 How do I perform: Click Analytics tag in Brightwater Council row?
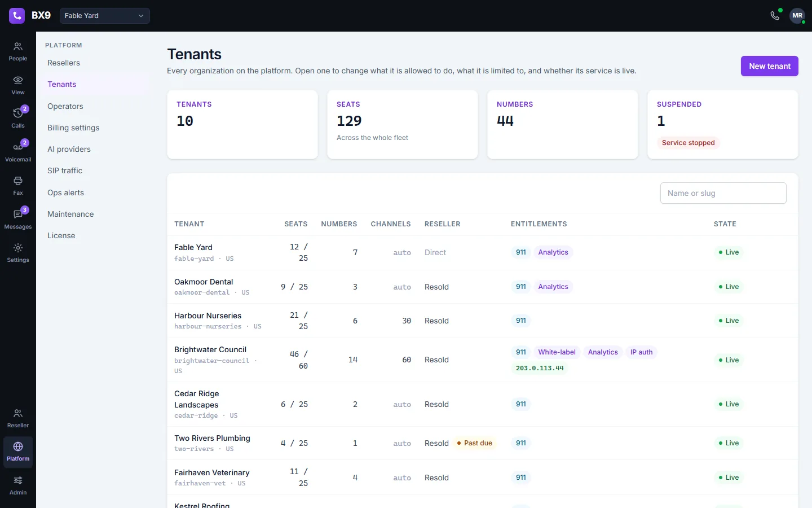pos(603,352)
